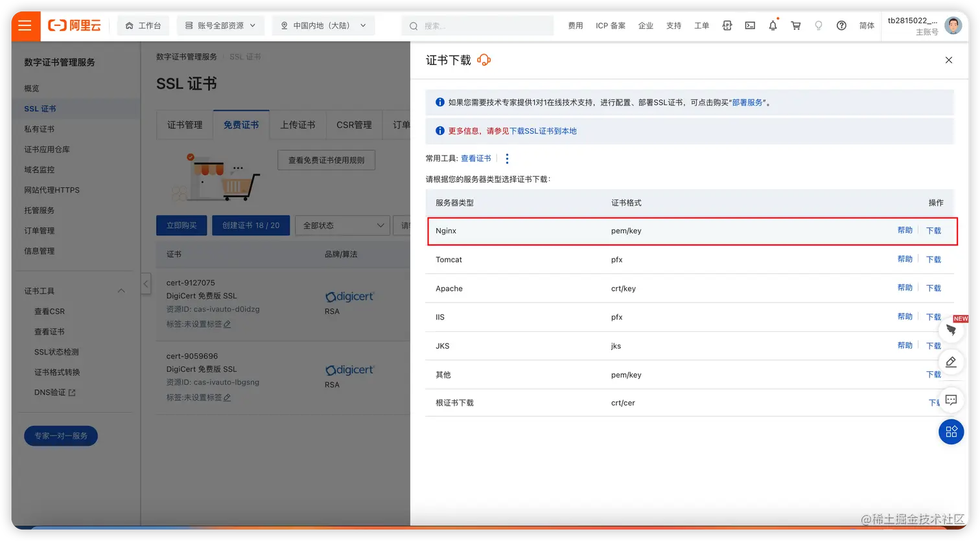Open the 全部状态 status filter
980x541 pixels.
[x=343, y=225]
